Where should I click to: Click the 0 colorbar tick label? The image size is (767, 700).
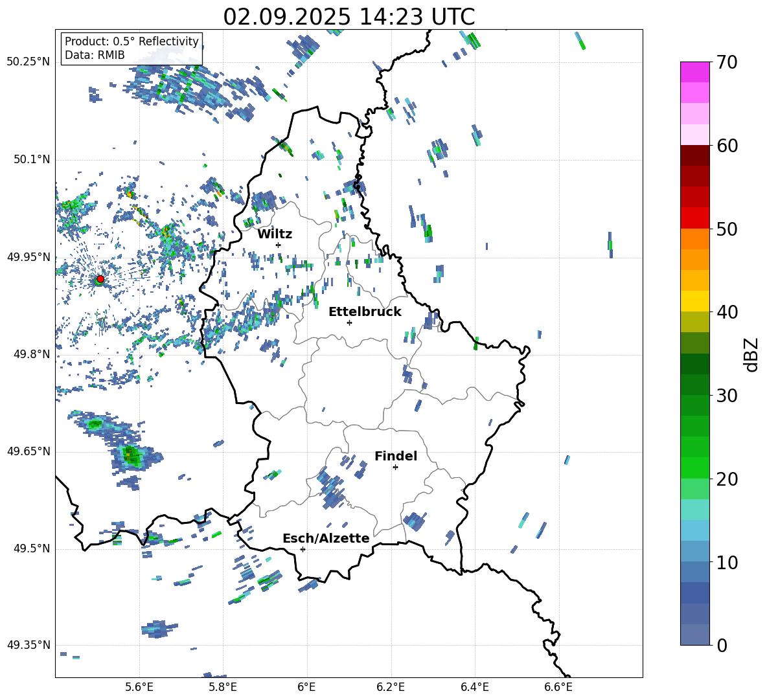[722, 645]
